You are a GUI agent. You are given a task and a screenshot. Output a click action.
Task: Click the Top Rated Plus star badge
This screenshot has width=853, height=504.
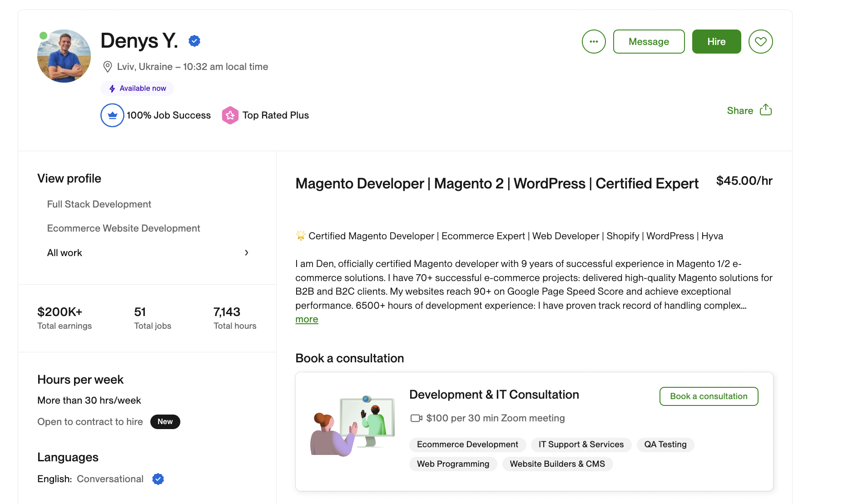coord(230,115)
